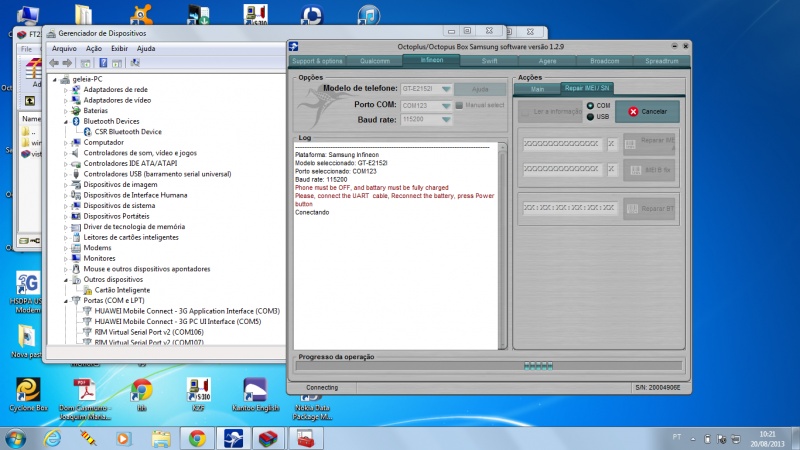Click the first IMEI input field

[x=561, y=144]
